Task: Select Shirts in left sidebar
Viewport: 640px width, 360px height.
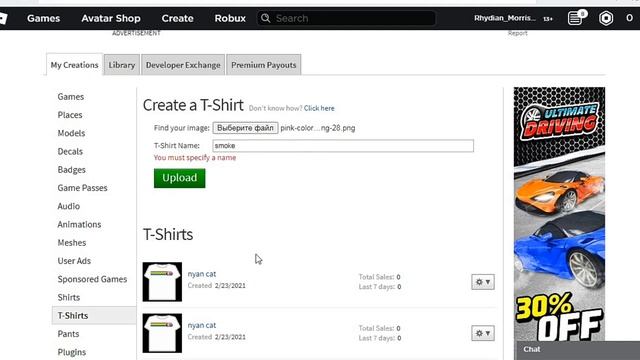Action: [x=69, y=298]
